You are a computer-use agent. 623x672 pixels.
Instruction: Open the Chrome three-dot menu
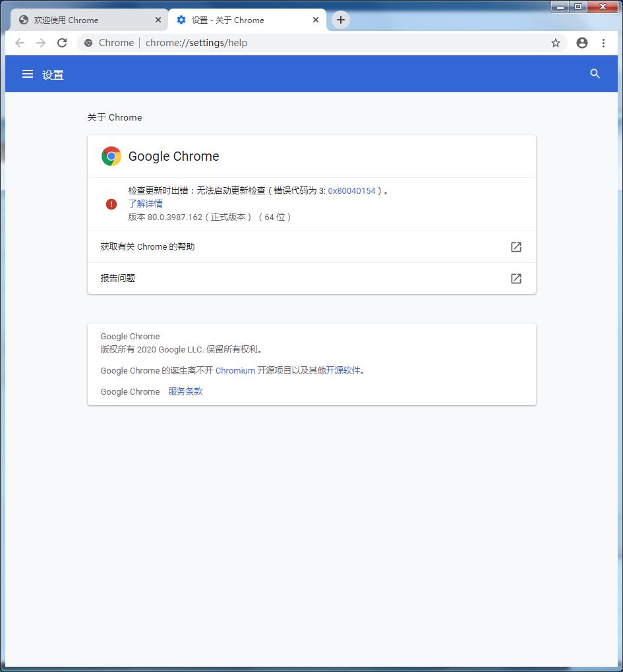pos(603,43)
